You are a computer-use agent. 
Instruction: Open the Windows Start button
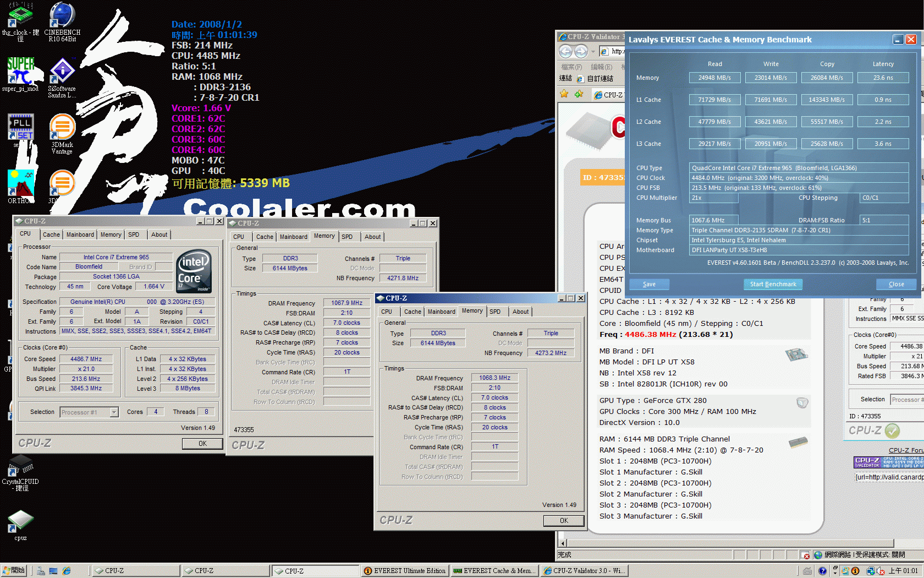pyautogui.click(x=14, y=571)
